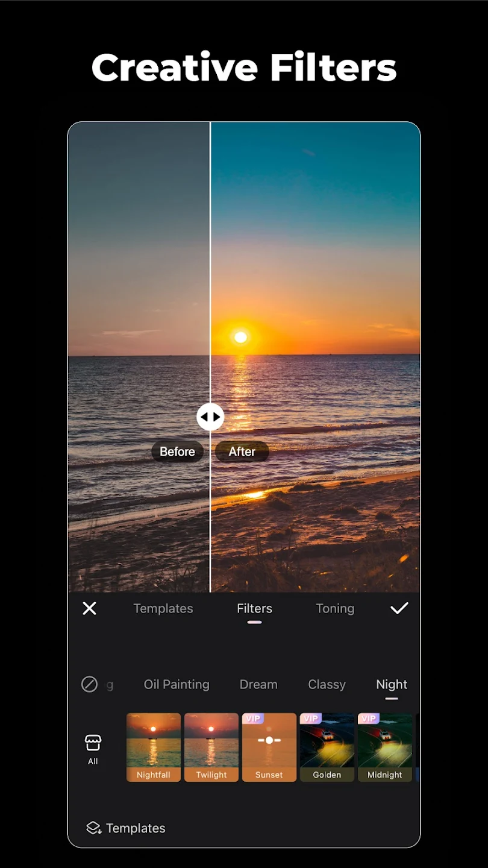Viewport: 488px width, 868px height.
Task: Click the before/after comparison slider handle
Action: tap(210, 417)
